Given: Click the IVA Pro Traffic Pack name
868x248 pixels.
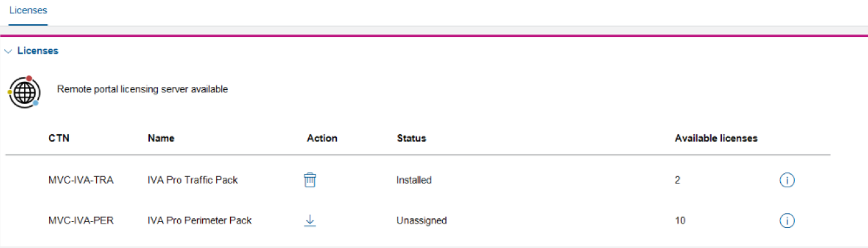Looking at the screenshot, I should pos(193,180).
